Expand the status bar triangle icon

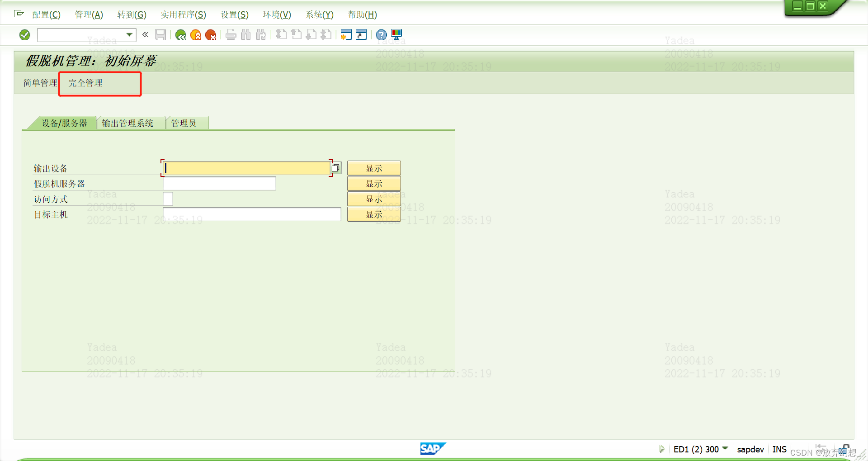(662, 449)
